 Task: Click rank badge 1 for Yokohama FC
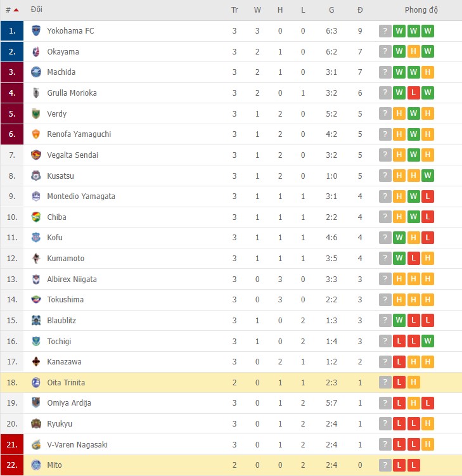coord(12,31)
